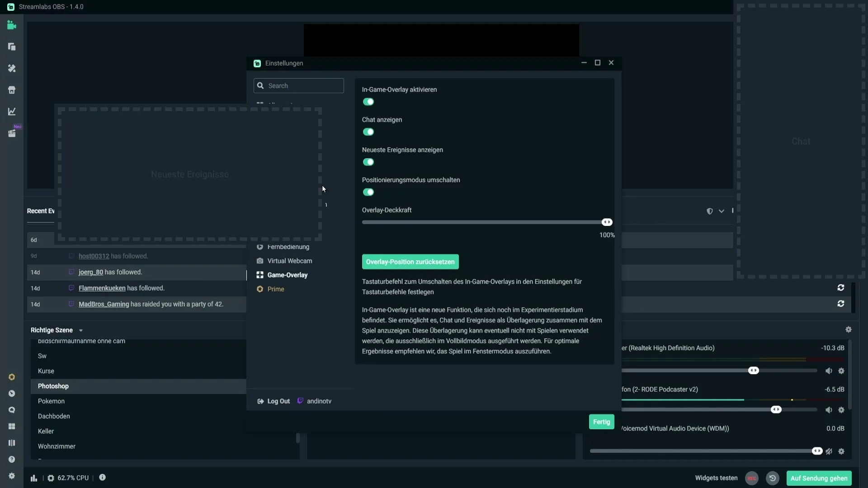Image resolution: width=868 pixels, height=488 pixels.
Task: Expand Richtige Szene scene dropdown
Action: (x=80, y=330)
